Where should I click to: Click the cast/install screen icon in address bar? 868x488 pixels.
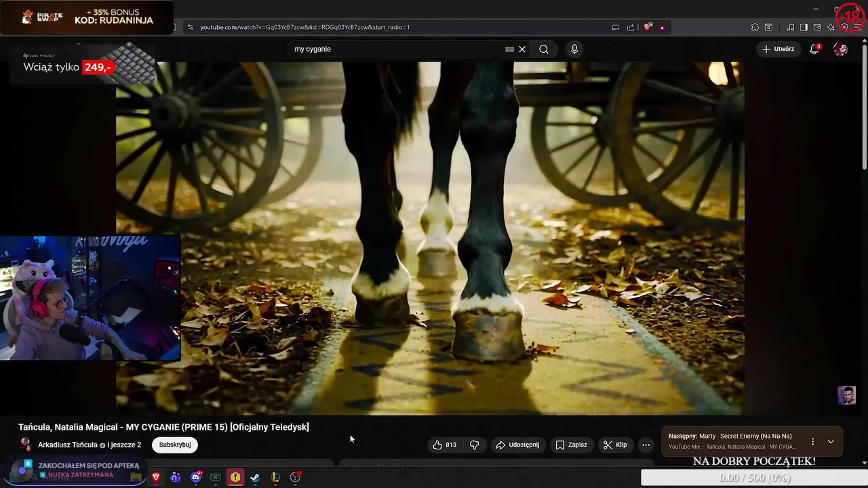(x=615, y=27)
